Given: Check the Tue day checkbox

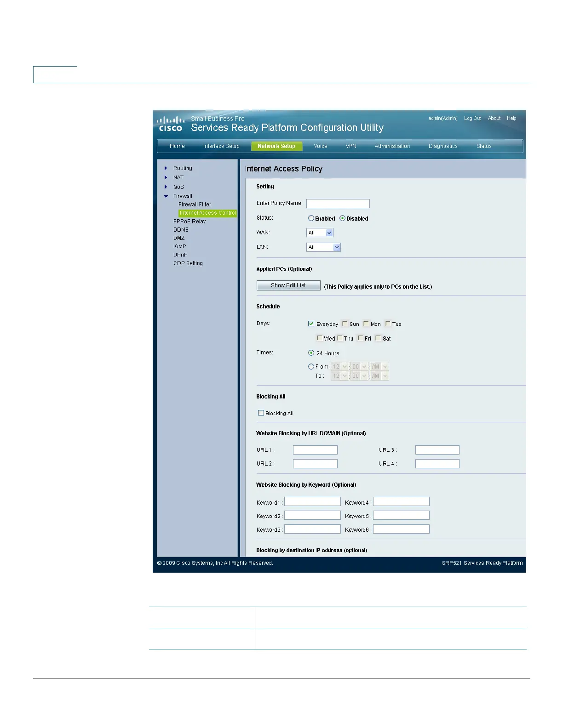Looking at the screenshot, I should pos(388,324).
